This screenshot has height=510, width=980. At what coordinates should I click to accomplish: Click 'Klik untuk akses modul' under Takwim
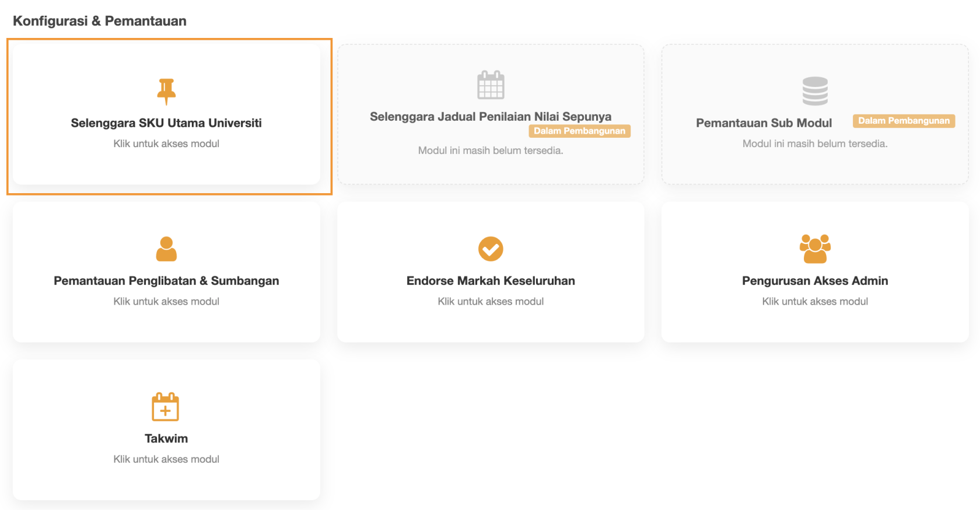[x=166, y=459]
